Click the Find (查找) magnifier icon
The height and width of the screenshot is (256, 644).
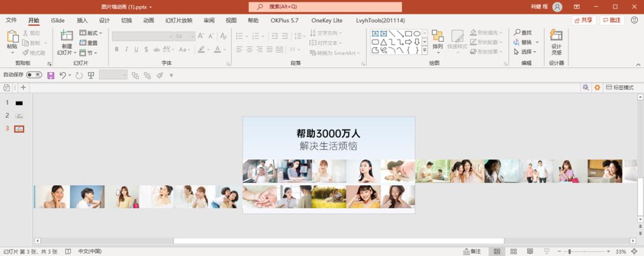click(517, 33)
